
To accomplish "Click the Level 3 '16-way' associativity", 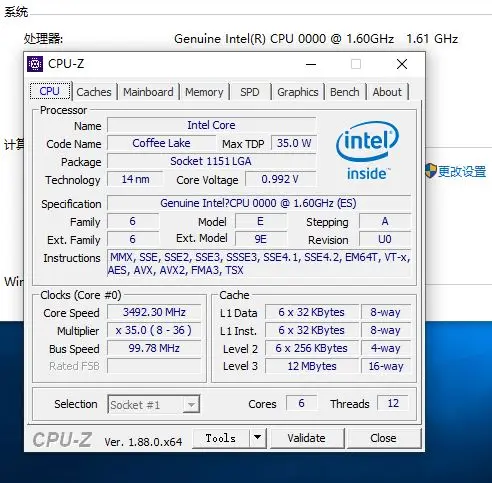I will (x=386, y=366).
